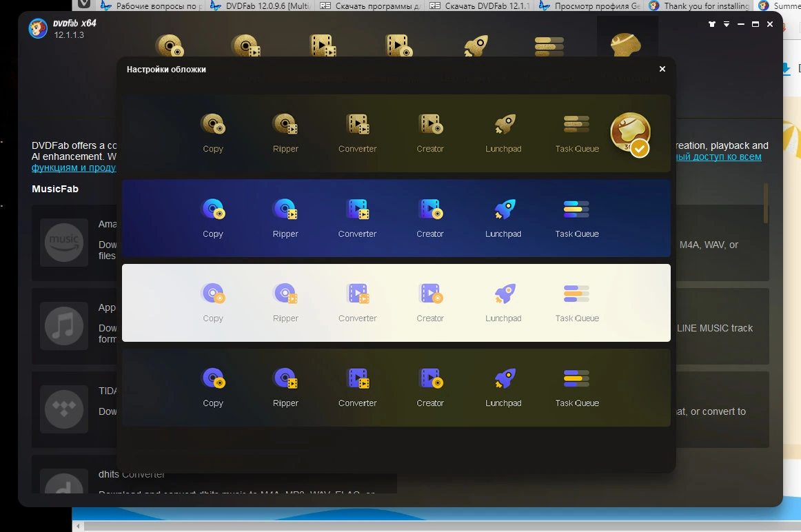Switch to browser tab Thank you for installing

point(700,6)
